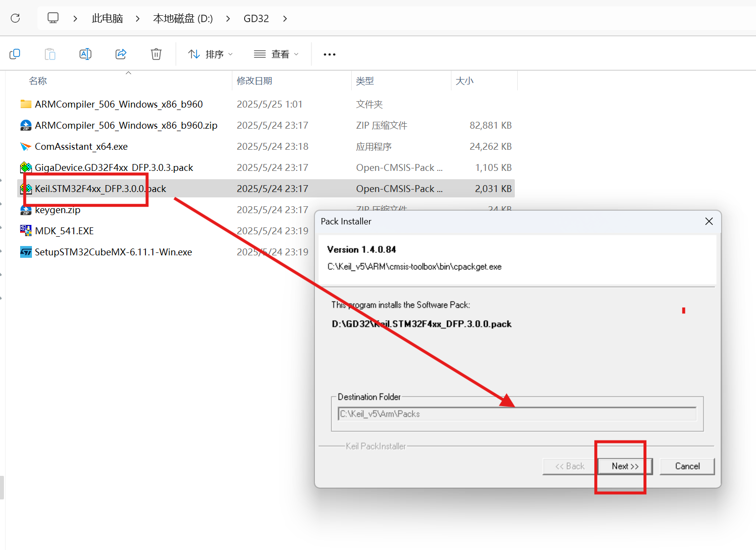756x550 pixels.
Task: Select MDK_541.EXE file name
Action: tap(64, 231)
